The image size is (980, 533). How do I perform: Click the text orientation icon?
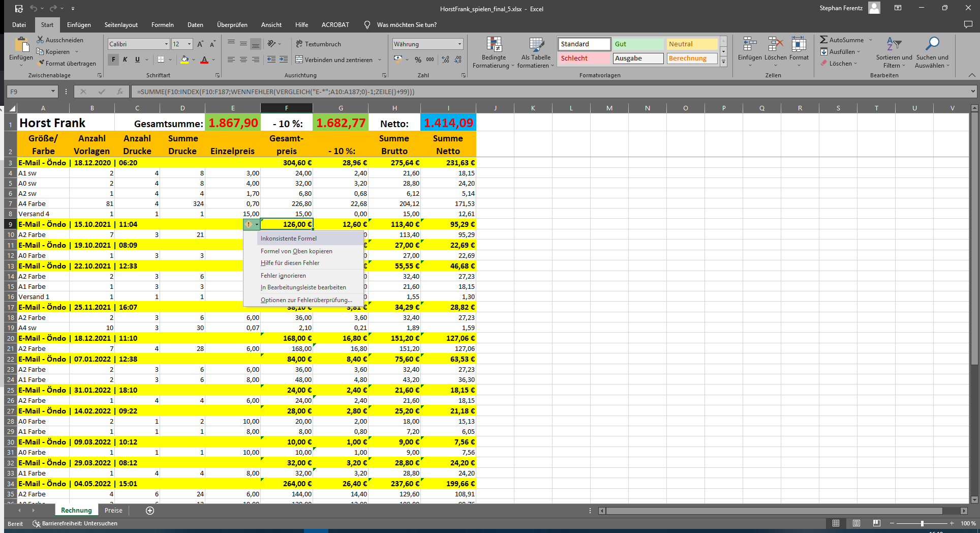[272, 44]
